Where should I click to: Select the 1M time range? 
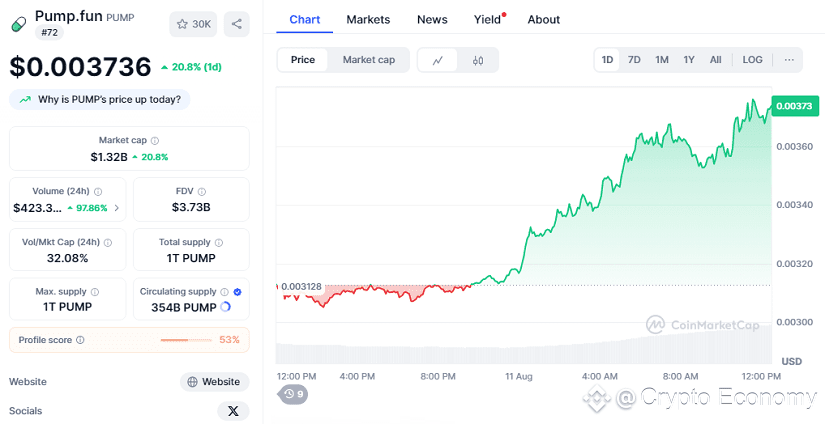[x=662, y=60]
